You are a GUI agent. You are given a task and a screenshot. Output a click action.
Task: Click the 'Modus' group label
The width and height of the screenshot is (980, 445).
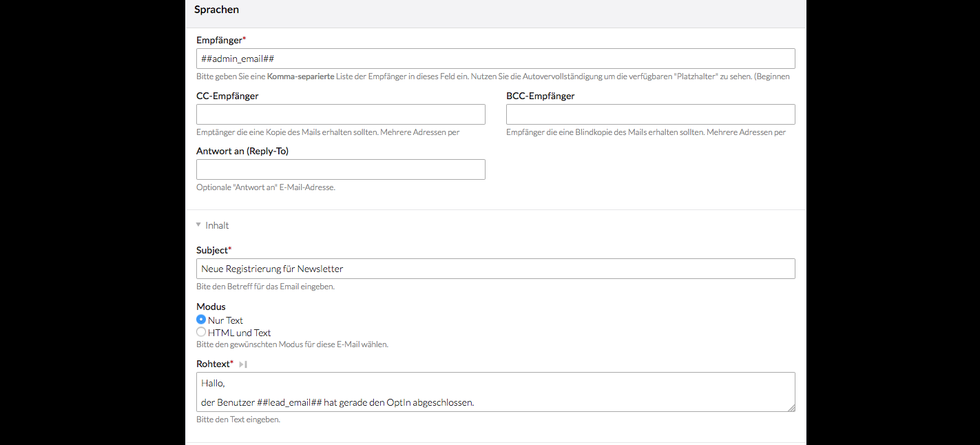(x=211, y=307)
